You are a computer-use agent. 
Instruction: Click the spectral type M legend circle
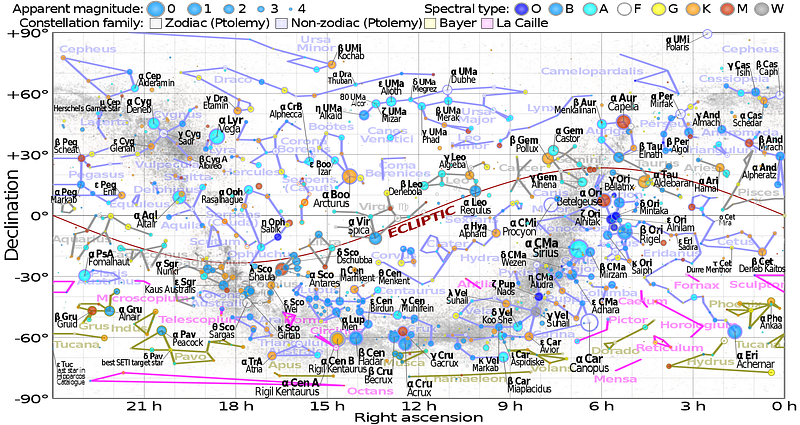727,9
